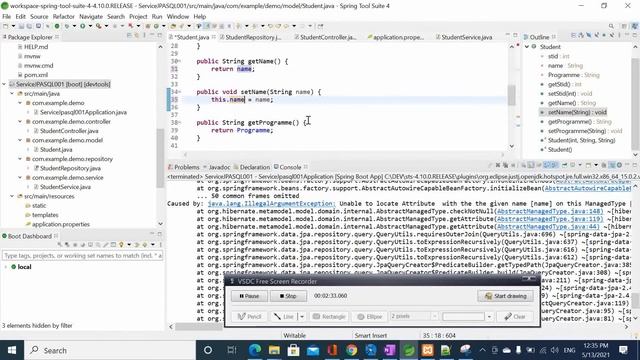Select setName(String) in the Outline
Screen dimensions: 640x360
(x=577, y=112)
